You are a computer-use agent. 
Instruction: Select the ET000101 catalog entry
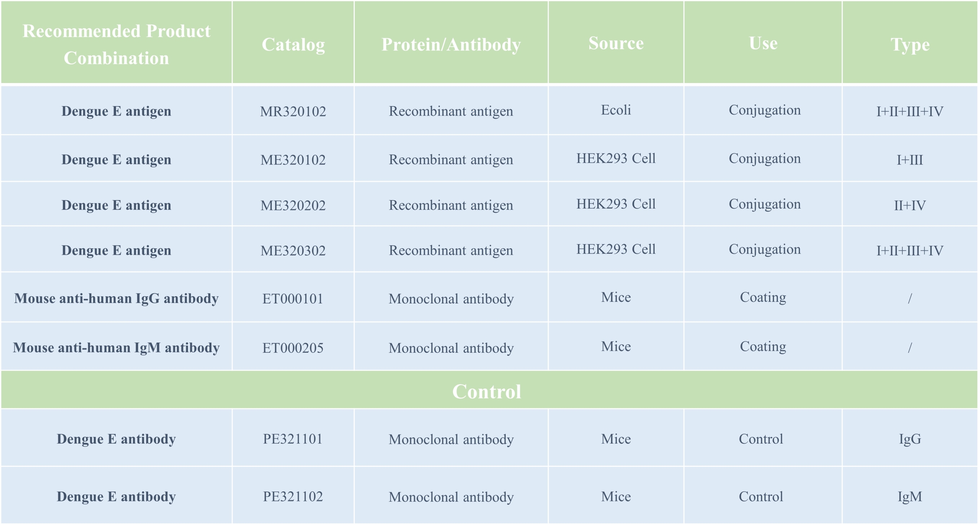(293, 298)
